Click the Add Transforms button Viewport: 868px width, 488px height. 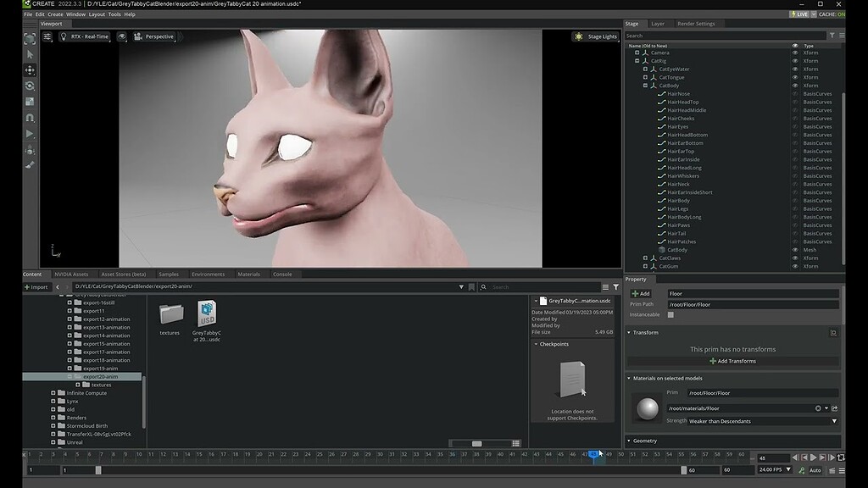732,361
